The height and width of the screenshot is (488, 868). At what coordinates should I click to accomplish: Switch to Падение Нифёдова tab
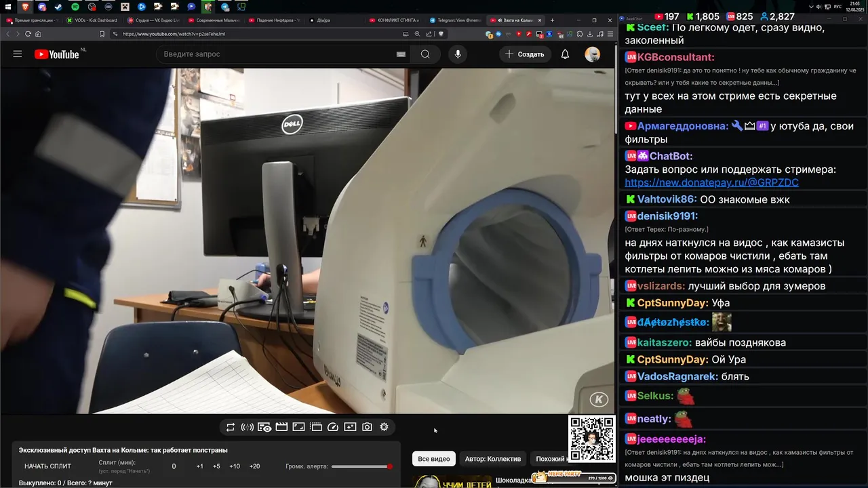274,20
